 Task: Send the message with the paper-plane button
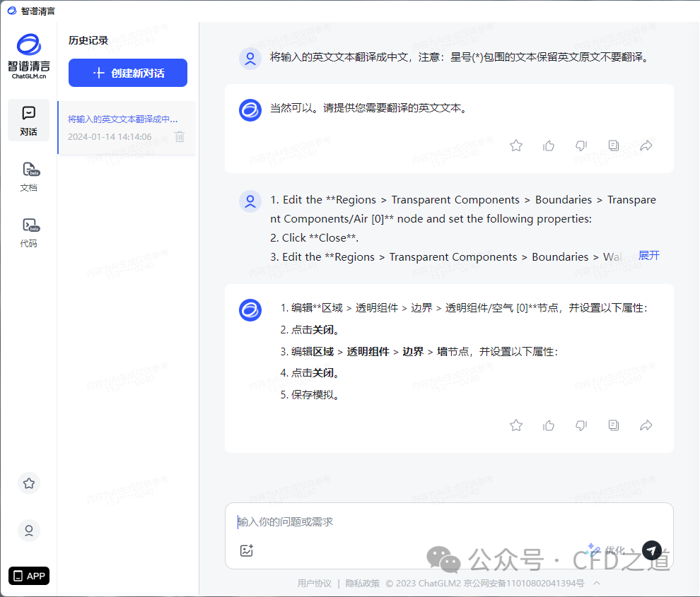pos(651,550)
